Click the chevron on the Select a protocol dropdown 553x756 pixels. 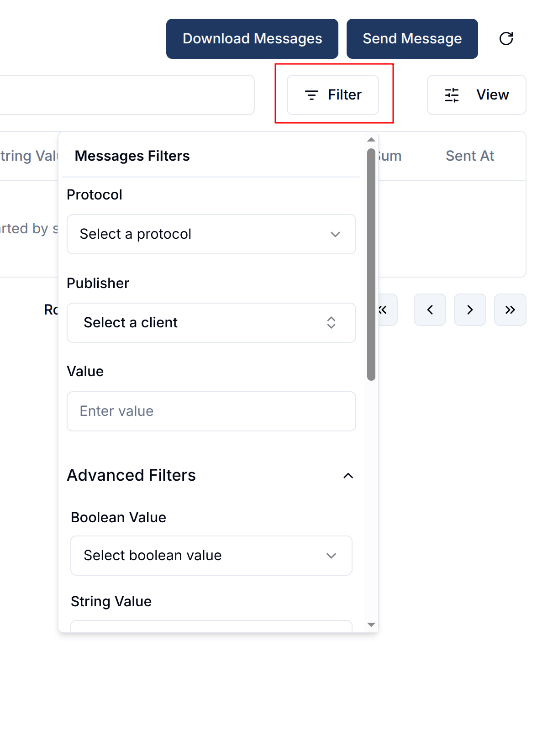point(335,234)
